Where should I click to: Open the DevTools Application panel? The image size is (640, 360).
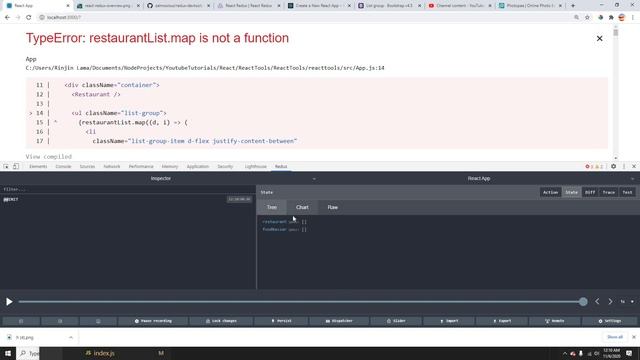(x=198, y=167)
